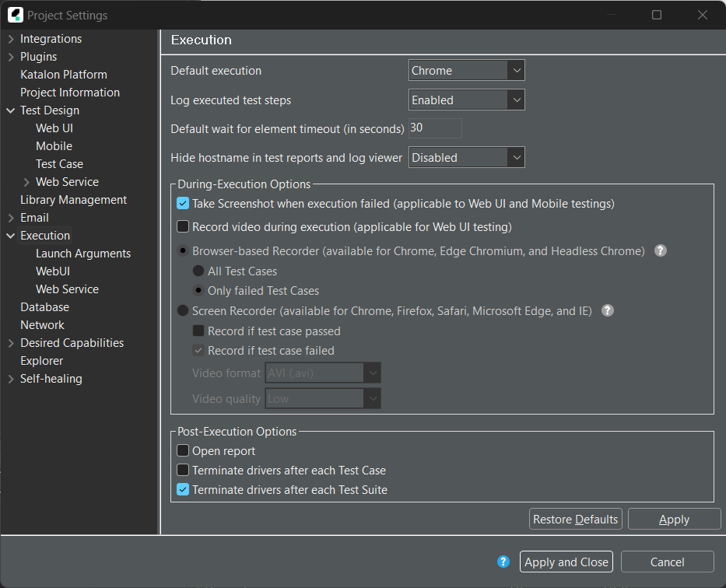Enable Record video during execution
The width and height of the screenshot is (726, 588).
click(183, 226)
